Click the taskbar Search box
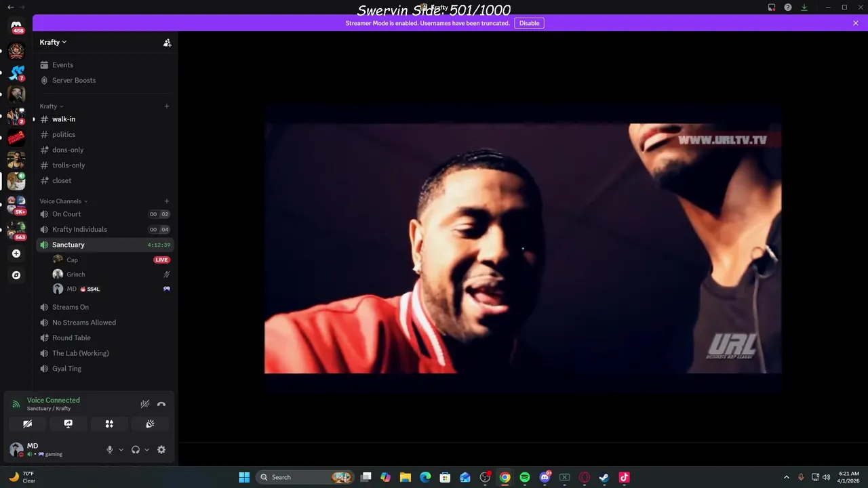 [x=307, y=477]
